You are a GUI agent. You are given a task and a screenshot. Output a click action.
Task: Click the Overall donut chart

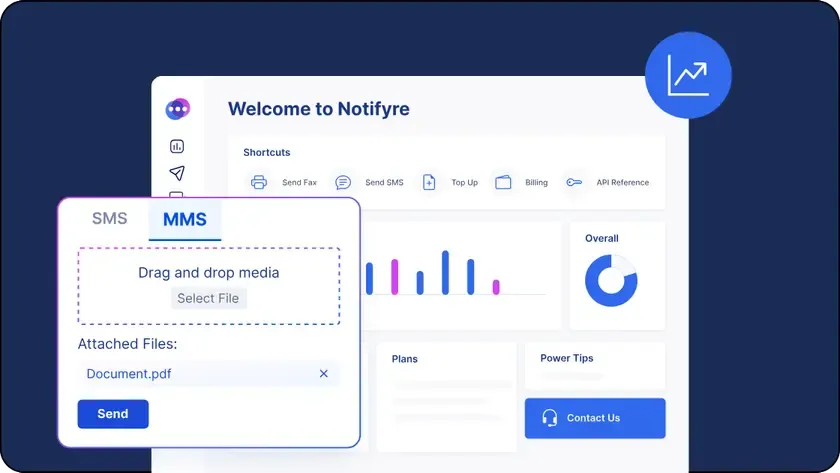click(x=611, y=281)
